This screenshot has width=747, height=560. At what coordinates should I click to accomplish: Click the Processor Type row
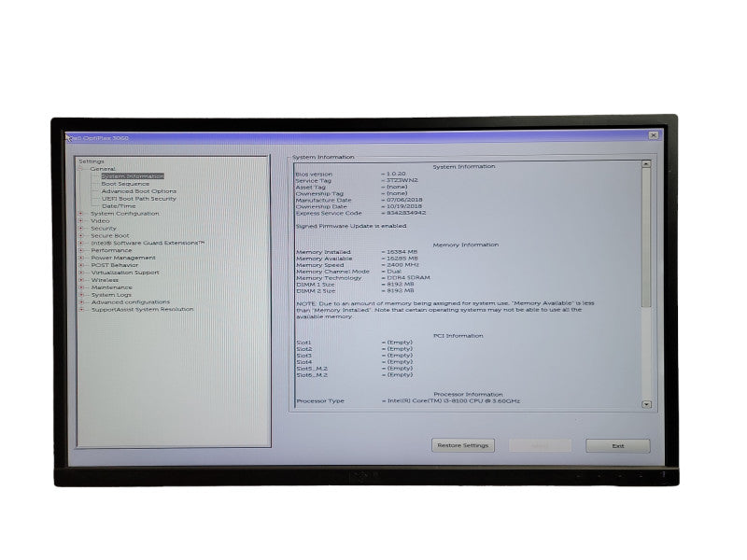(x=408, y=401)
